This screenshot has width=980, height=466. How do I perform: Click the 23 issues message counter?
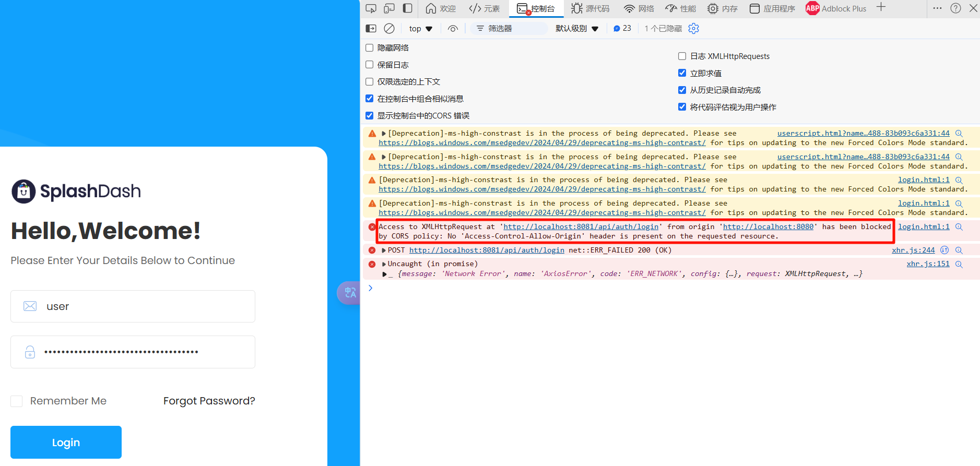(x=622, y=29)
